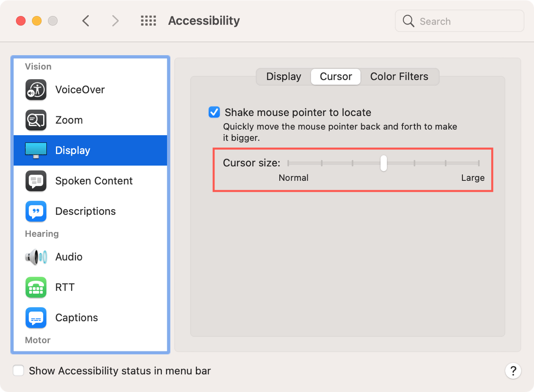
Task: Go forward with the right chevron
Action: (115, 21)
